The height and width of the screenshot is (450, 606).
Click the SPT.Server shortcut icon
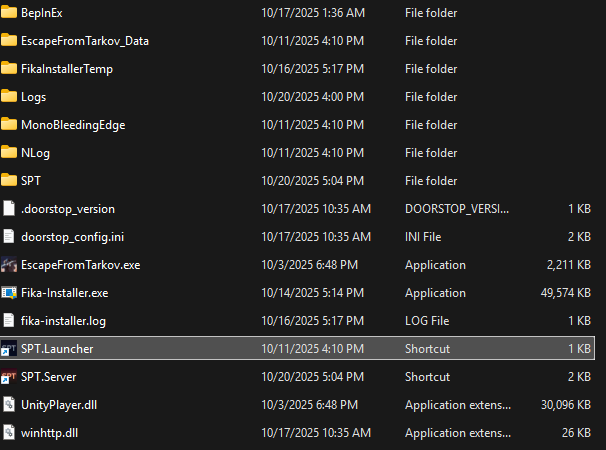coord(9,377)
